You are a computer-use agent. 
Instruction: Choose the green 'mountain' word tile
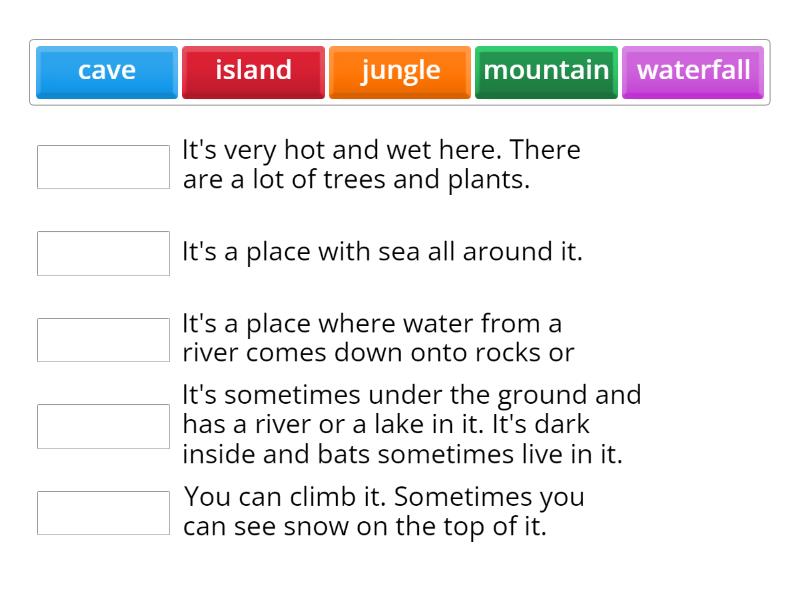(546, 70)
